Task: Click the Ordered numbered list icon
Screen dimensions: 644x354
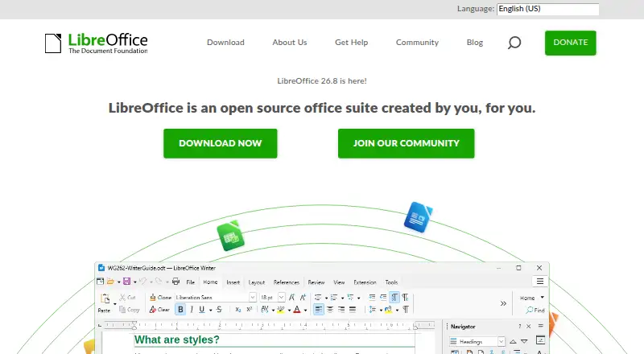Action: pos(334,298)
